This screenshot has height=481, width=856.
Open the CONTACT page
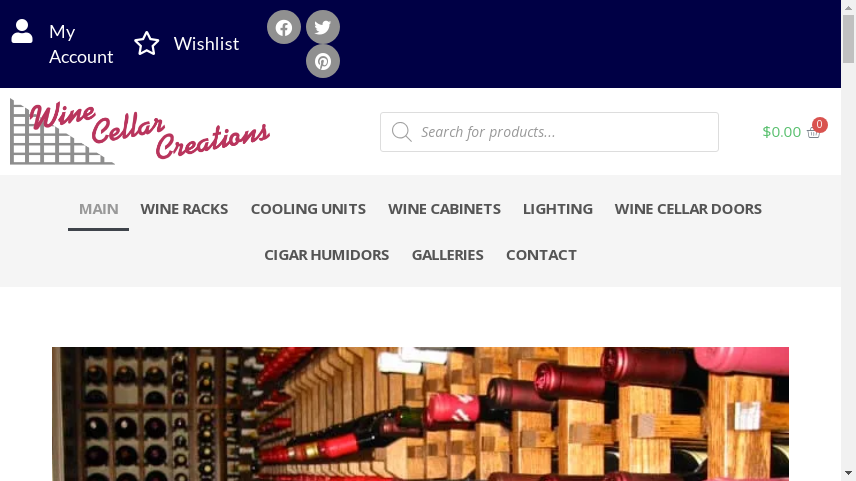541,254
